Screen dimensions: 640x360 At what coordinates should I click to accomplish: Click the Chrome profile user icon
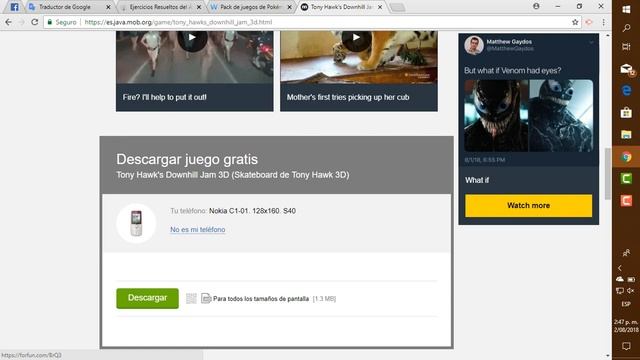(536, 6)
